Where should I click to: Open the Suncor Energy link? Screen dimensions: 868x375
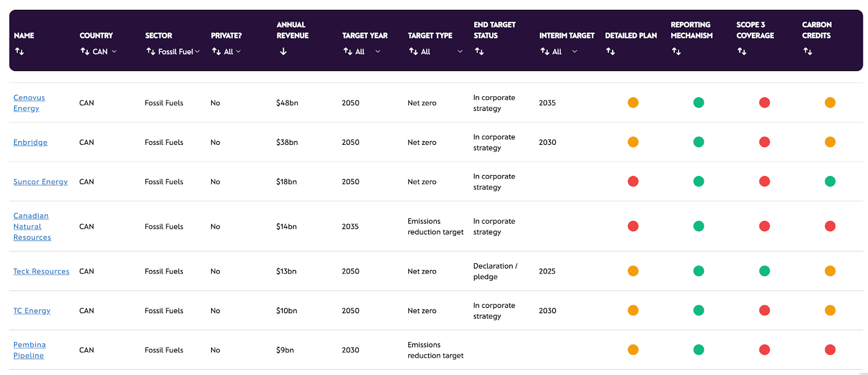click(x=41, y=182)
